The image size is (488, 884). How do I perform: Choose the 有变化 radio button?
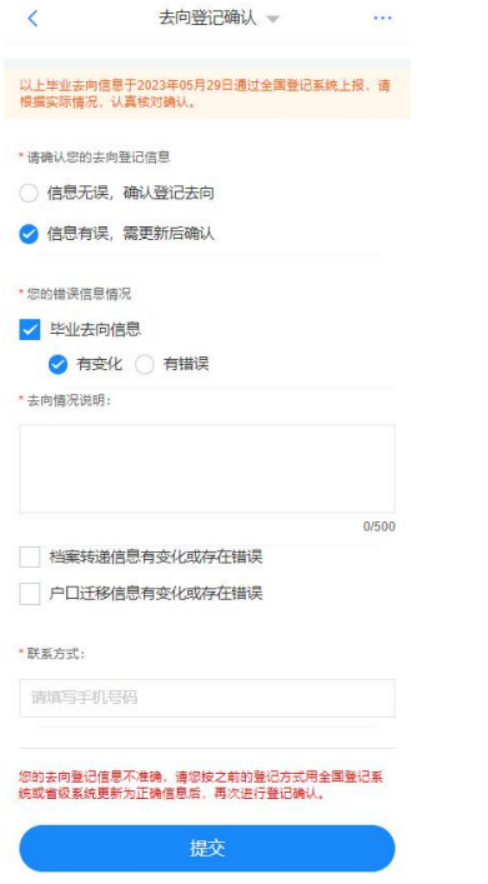(57, 365)
